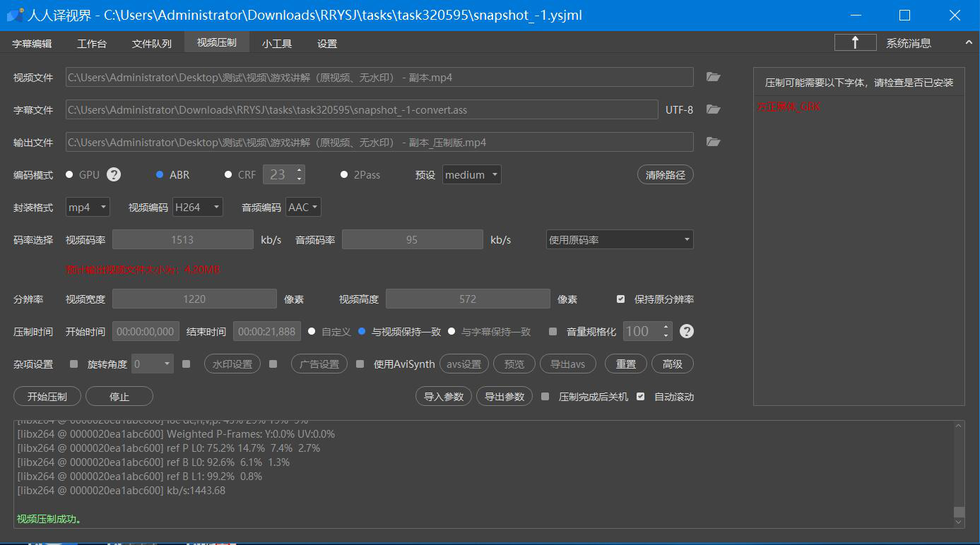This screenshot has width=980, height=545.
Task: Click the 人人译视界 app logo in title bar
Action: pos(16,15)
